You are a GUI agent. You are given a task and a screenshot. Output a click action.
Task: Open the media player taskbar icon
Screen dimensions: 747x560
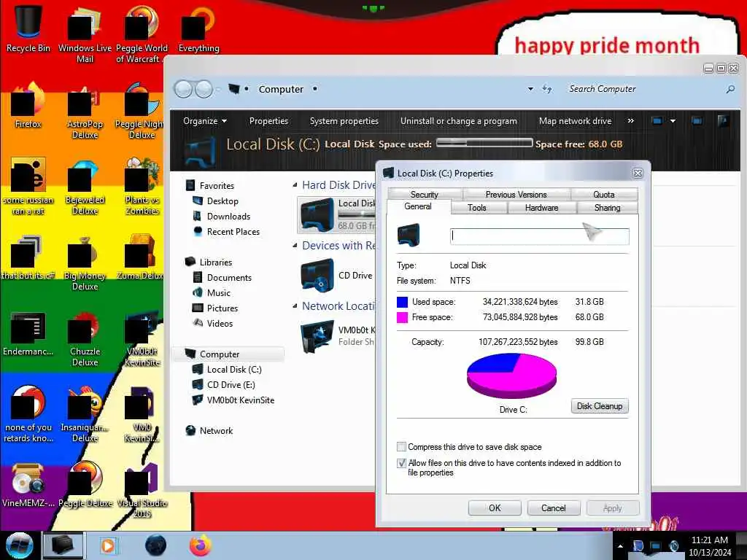click(x=108, y=545)
